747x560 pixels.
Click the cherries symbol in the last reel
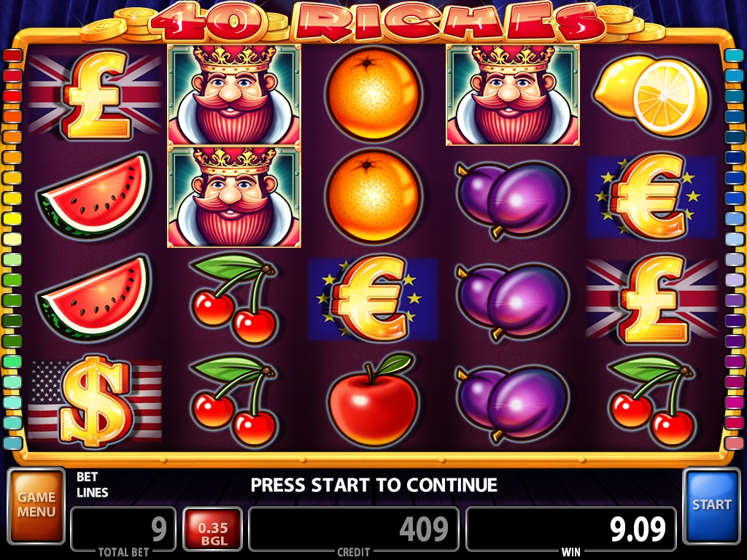tap(651, 400)
